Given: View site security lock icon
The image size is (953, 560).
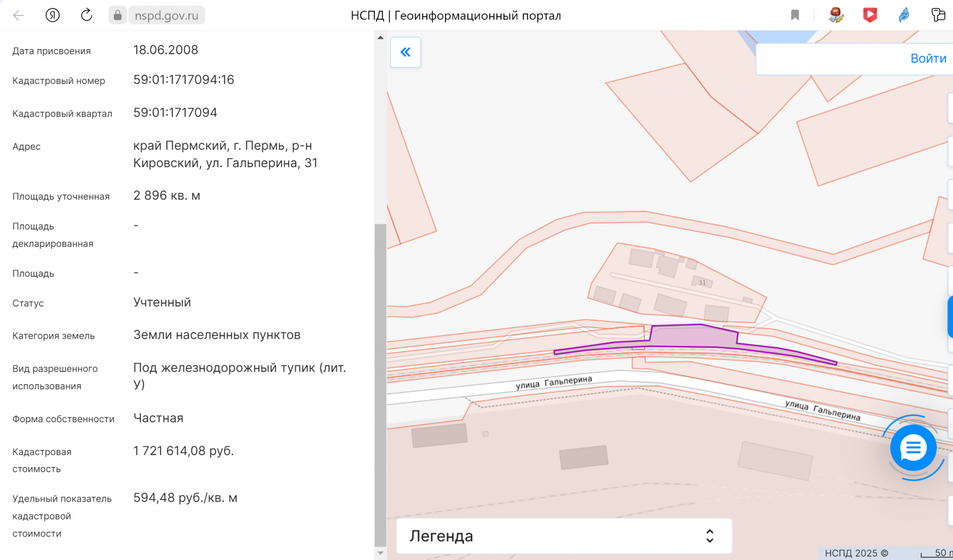Looking at the screenshot, I should pyautogui.click(x=118, y=15).
